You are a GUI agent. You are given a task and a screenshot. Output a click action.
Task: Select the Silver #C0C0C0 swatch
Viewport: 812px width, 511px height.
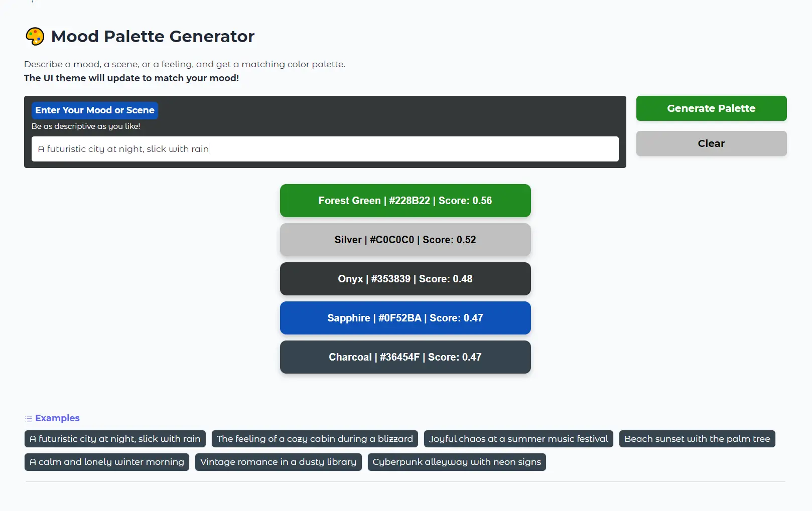pyautogui.click(x=405, y=240)
